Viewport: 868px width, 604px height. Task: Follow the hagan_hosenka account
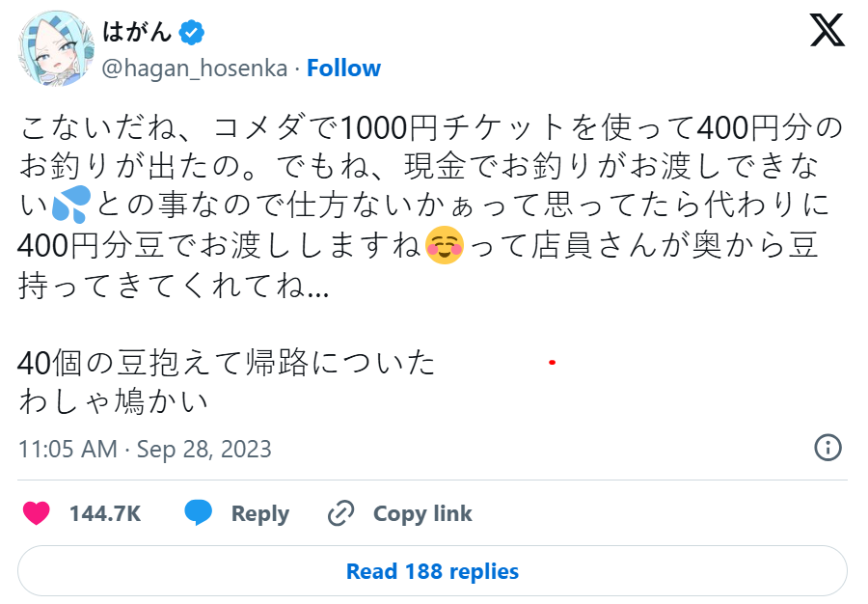point(343,69)
